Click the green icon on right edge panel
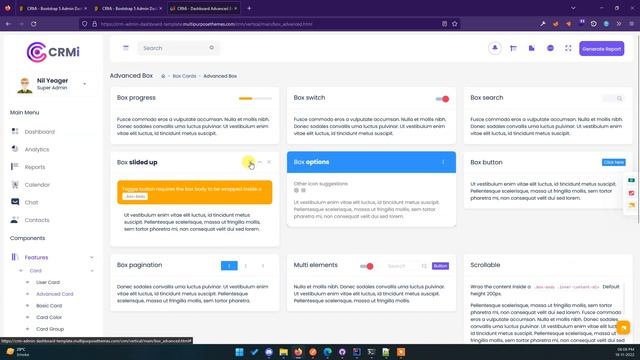 [x=631, y=180]
